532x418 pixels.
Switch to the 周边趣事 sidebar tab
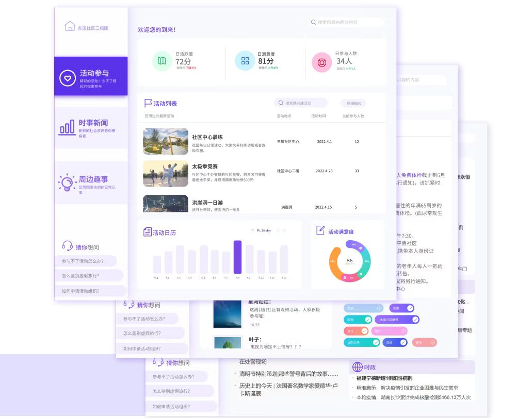click(x=91, y=183)
